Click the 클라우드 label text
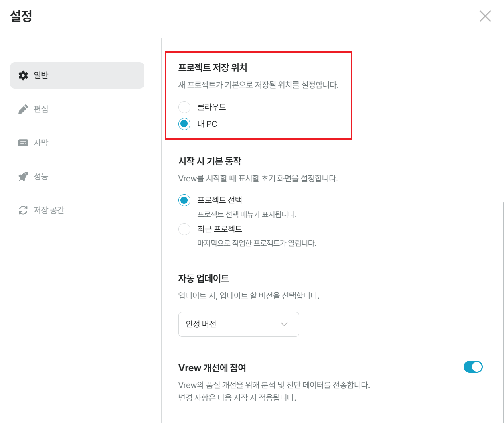This screenshot has height=423, width=504. click(212, 107)
